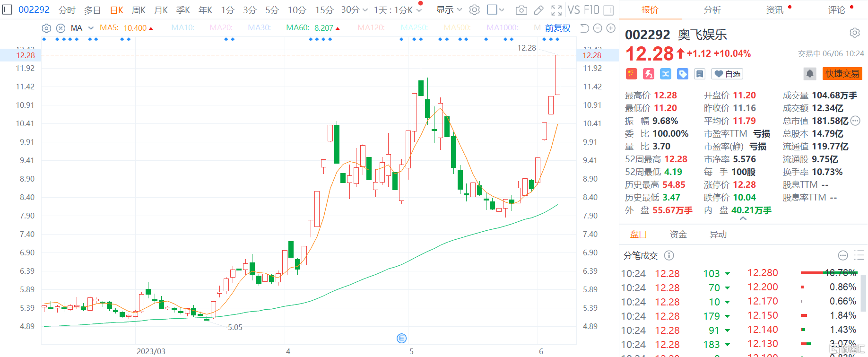Screen dimensions: 868x357
Task: Show info about 分笔成交
Action: pos(669,256)
